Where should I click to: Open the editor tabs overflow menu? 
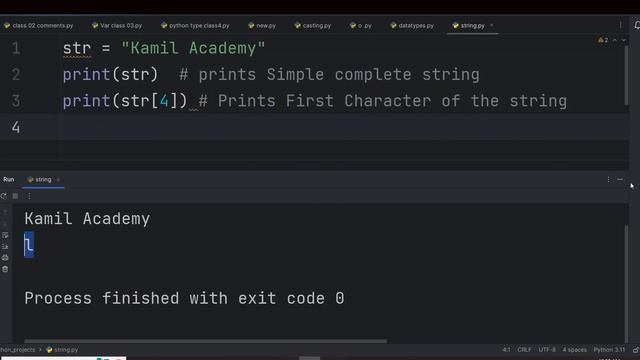620,25
